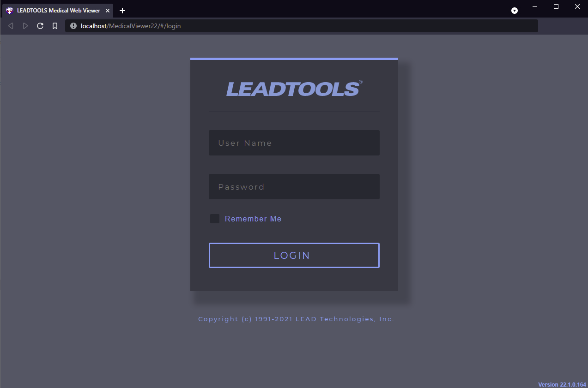The width and height of the screenshot is (588, 388).
Task: Close the browser window
Action: coord(577,6)
